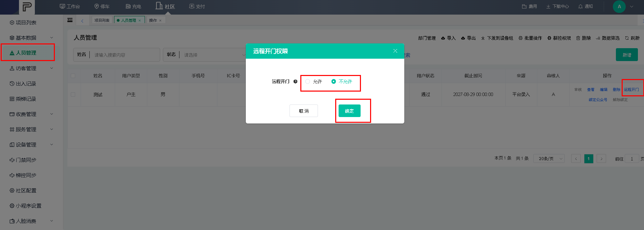The image size is (644, 230).
Task: Click the 远程开门 help question icon
Action: click(x=295, y=81)
